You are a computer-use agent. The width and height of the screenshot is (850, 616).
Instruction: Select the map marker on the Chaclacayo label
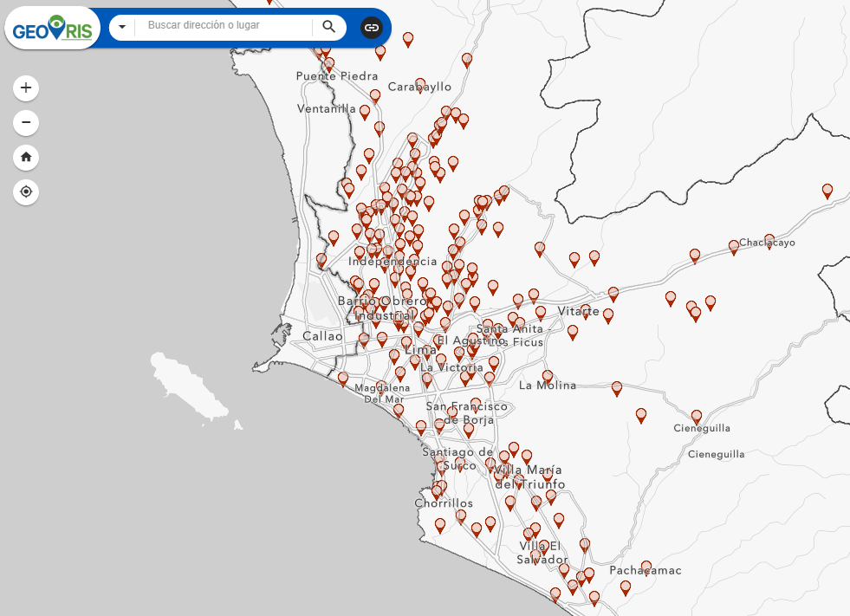tap(769, 240)
